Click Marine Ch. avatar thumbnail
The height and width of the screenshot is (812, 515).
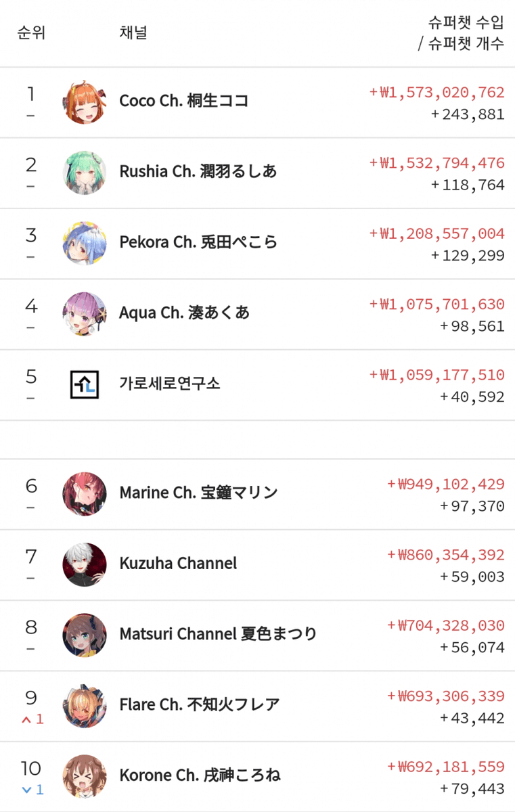click(85, 494)
